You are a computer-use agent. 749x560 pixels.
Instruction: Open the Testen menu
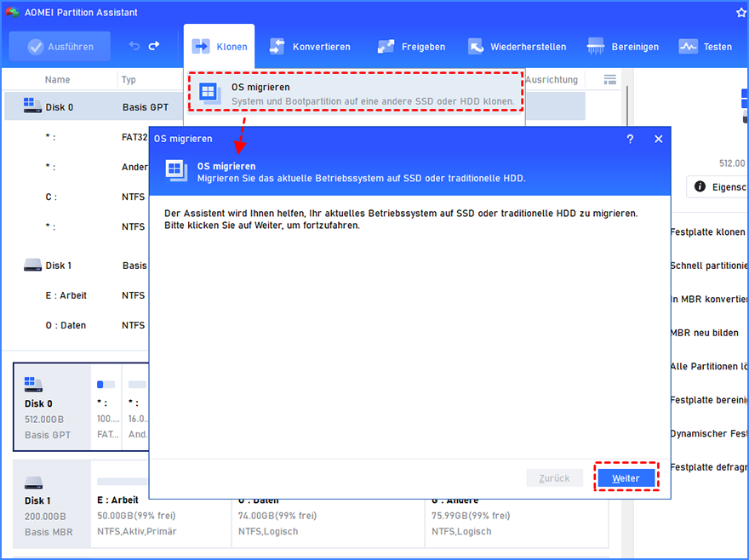tap(705, 47)
